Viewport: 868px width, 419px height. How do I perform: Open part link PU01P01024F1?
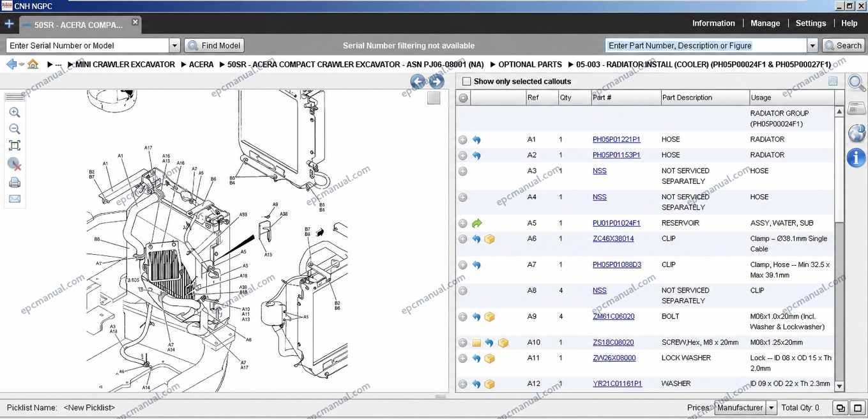coord(616,223)
